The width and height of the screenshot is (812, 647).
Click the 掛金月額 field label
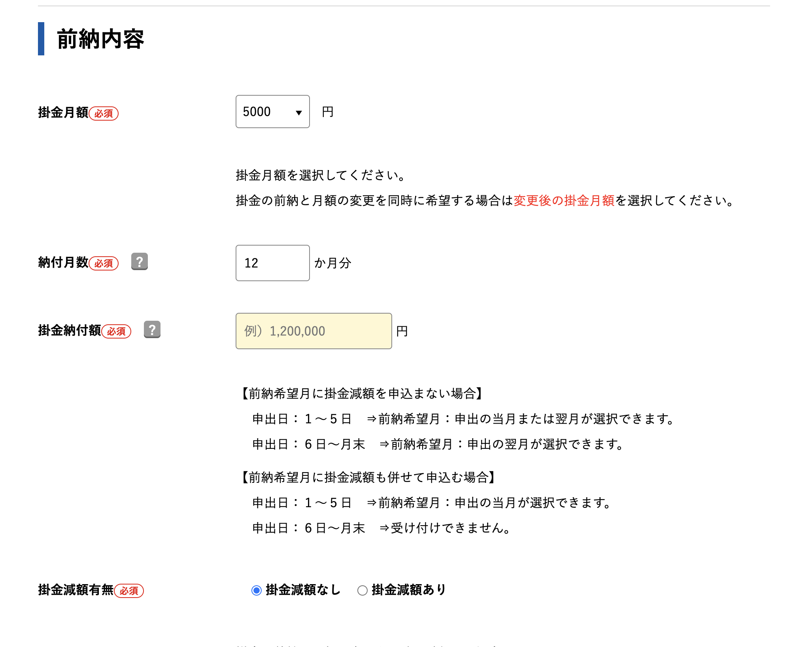click(x=63, y=112)
